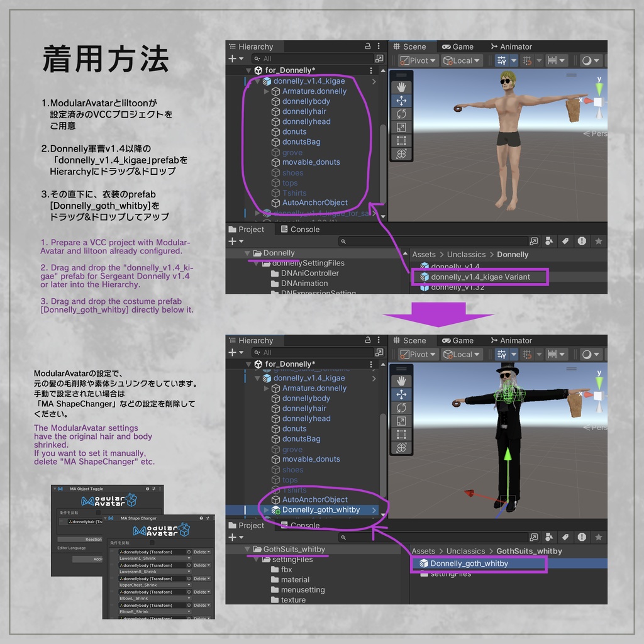Collapse the MA Shape Changer component foldout
Image resolution: width=644 pixels, height=644 pixels.
click(106, 518)
